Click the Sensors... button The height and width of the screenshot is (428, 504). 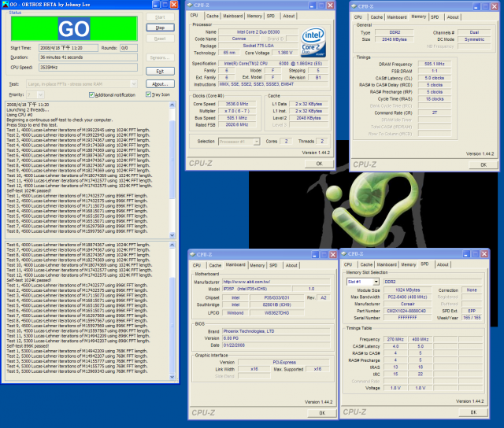coord(160,57)
